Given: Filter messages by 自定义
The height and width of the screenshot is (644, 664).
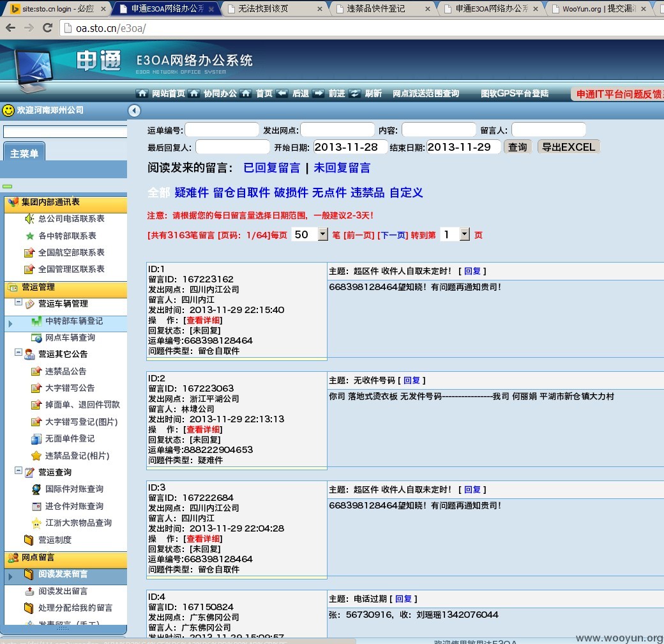Looking at the screenshot, I should (x=406, y=193).
